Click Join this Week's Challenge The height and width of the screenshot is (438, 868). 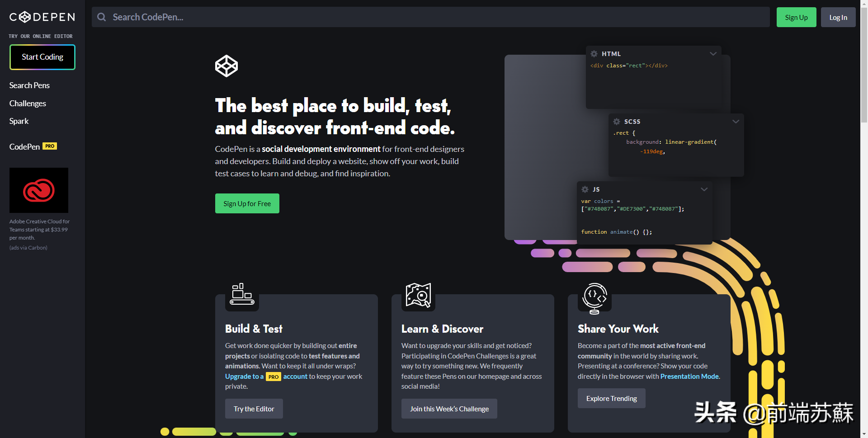(449, 409)
